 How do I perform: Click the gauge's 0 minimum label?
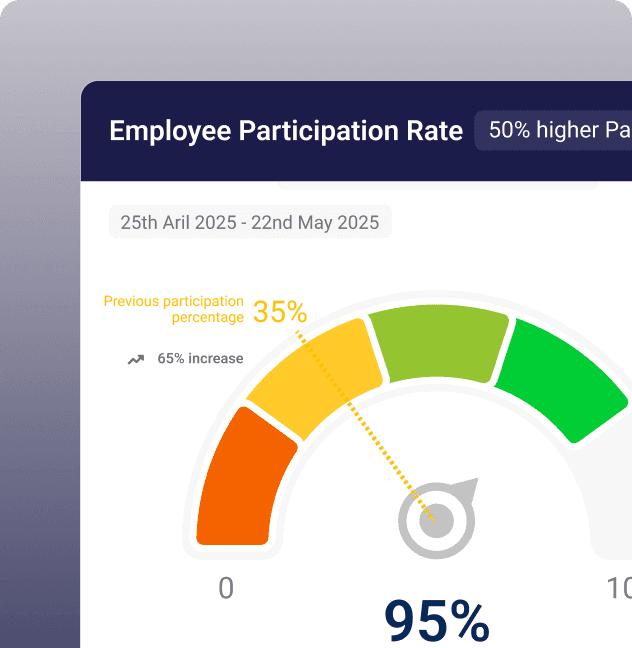point(226,588)
